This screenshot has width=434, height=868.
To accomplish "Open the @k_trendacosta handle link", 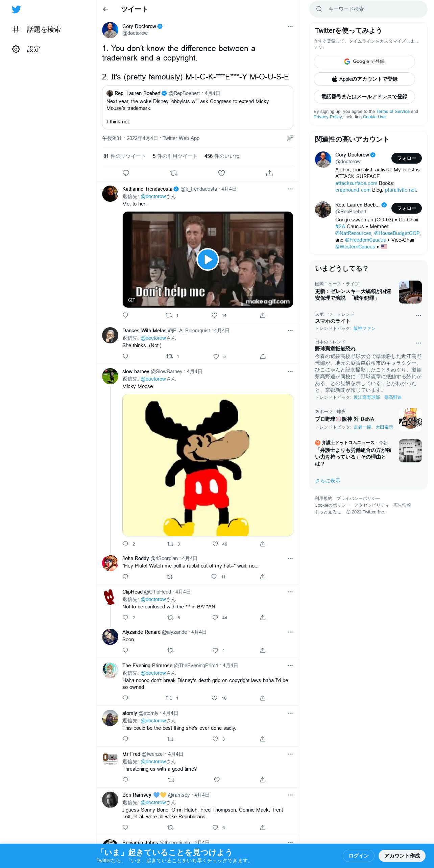I will tap(199, 189).
